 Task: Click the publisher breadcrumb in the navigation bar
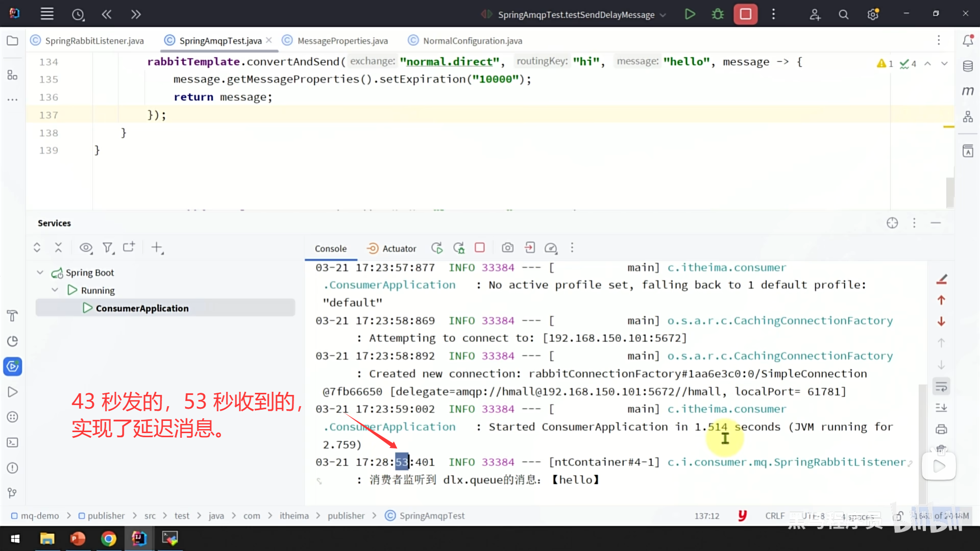(x=106, y=516)
